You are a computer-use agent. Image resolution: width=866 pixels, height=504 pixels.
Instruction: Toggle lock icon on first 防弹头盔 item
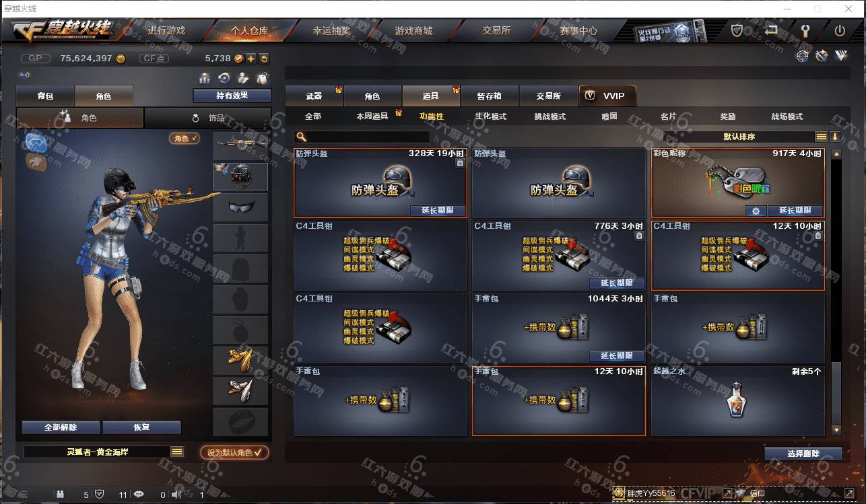click(x=460, y=163)
